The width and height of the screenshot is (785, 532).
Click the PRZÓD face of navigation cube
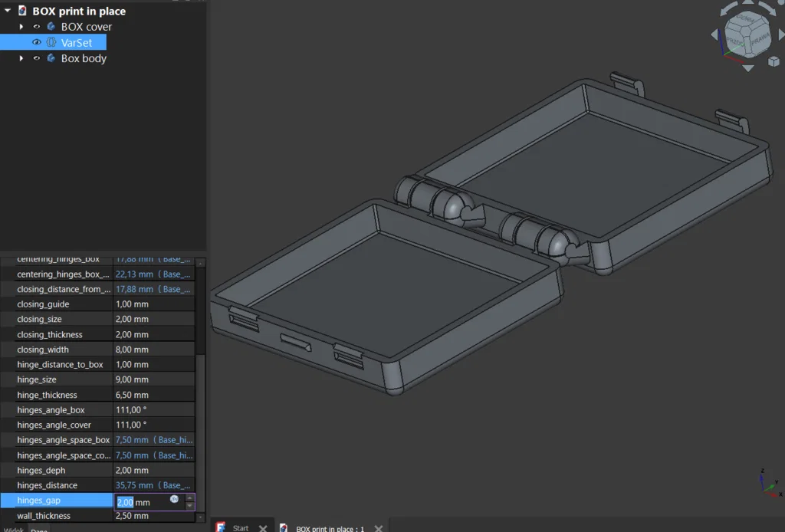coord(736,41)
